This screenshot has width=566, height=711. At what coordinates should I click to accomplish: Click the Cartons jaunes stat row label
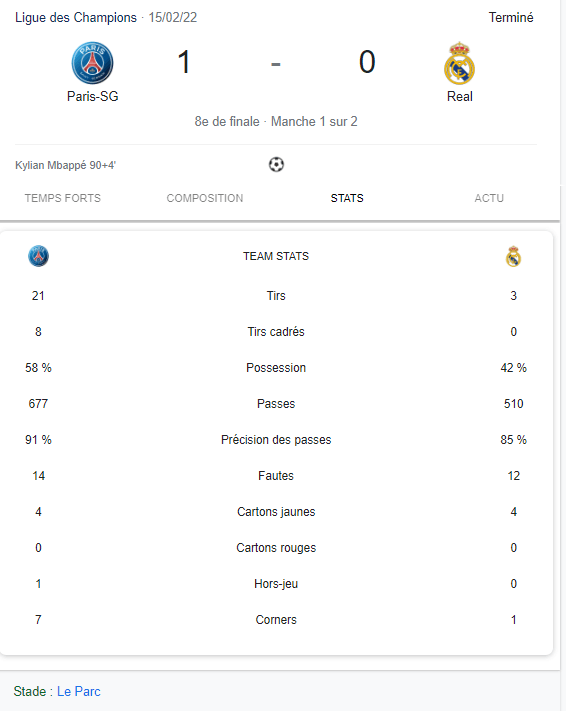pyautogui.click(x=276, y=512)
